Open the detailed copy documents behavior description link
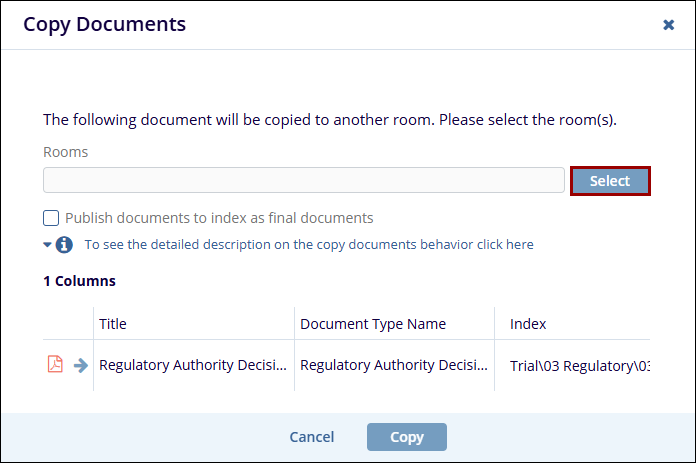The image size is (696, 463). click(308, 244)
